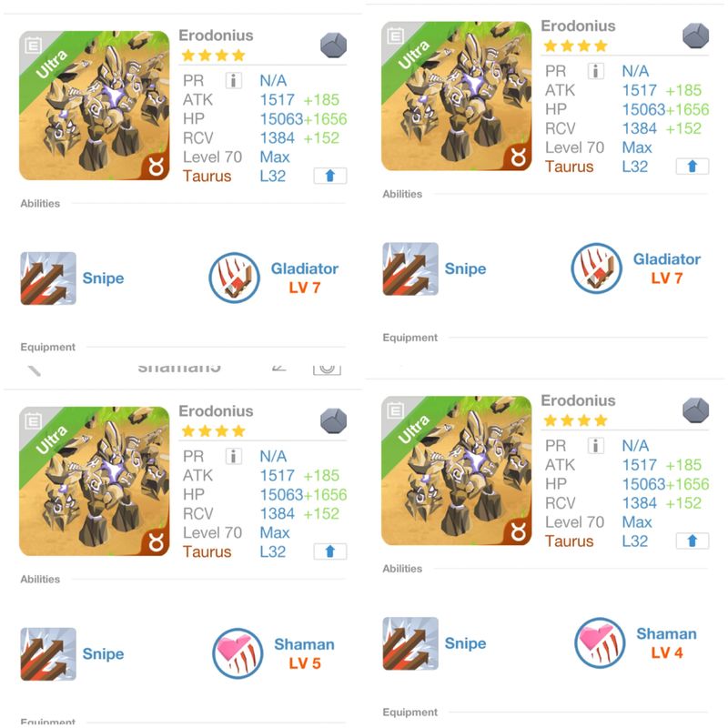
Task: Tap the L32 upgrade arrow in the Shaman LV 4 card
Action: coord(693,541)
